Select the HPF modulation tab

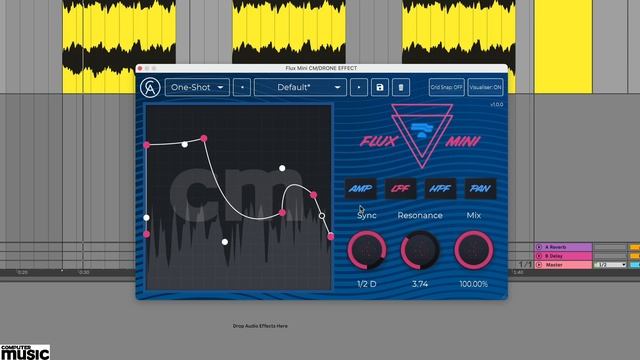pos(440,189)
